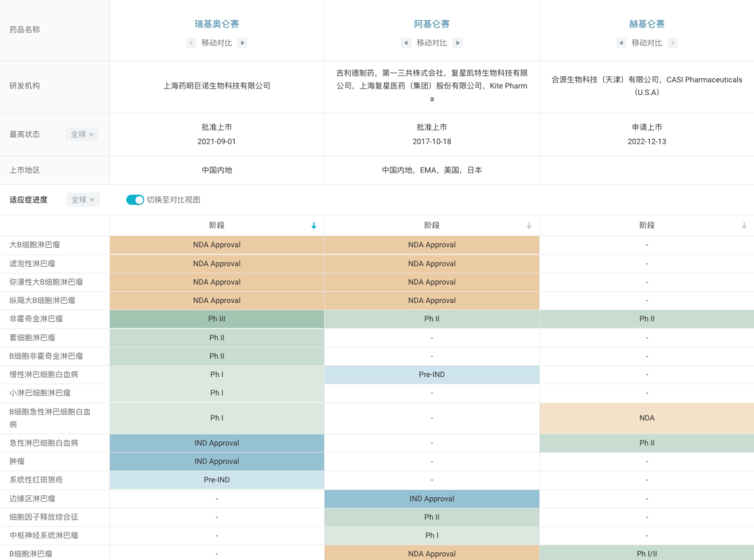Click 移动对比 label under 瑞基奥仑赛
The width and height of the screenshot is (754, 560).
(217, 43)
